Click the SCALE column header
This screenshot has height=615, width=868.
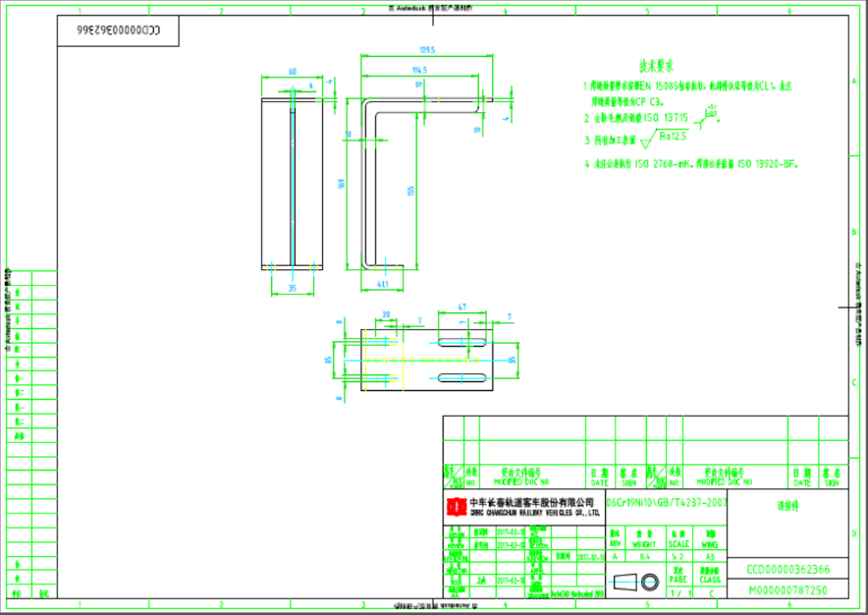(678, 544)
